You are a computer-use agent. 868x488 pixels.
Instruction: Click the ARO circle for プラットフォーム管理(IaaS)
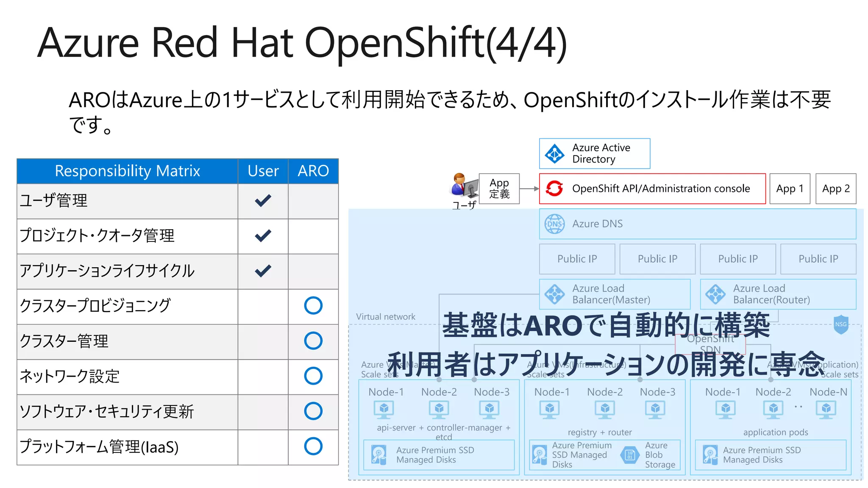click(313, 446)
